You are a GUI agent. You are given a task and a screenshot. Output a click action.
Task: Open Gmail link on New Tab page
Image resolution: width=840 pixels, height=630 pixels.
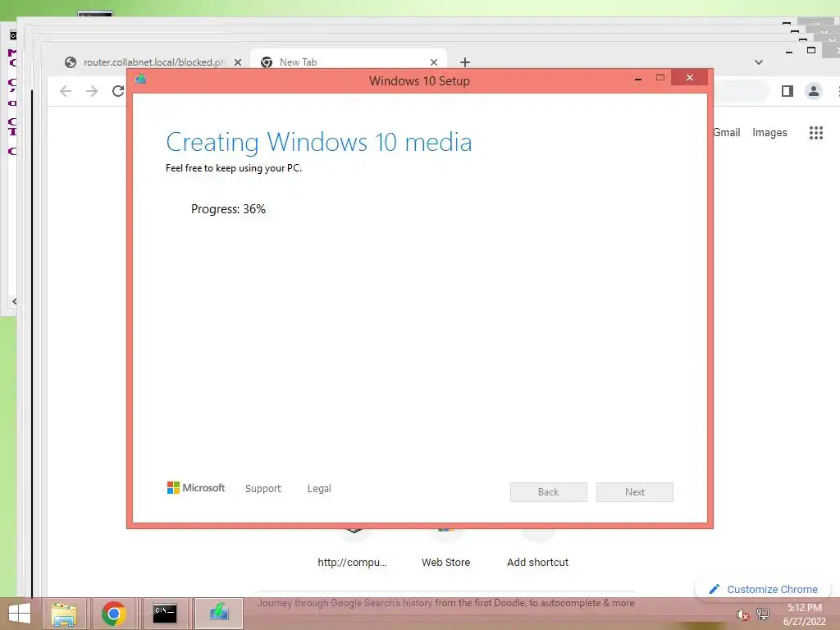[727, 132]
